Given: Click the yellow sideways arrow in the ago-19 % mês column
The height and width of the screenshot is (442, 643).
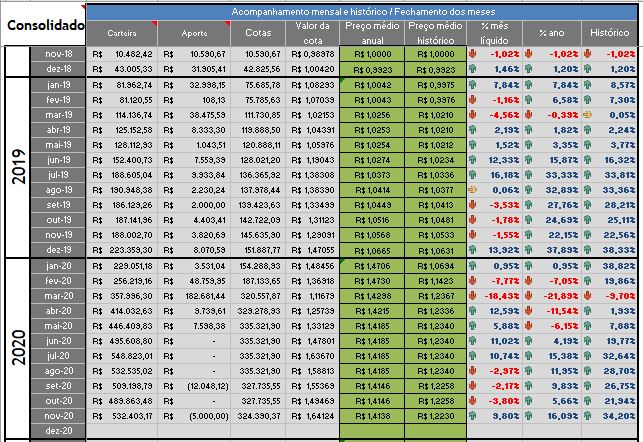Looking at the screenshot, I should [x=472, y=190].
